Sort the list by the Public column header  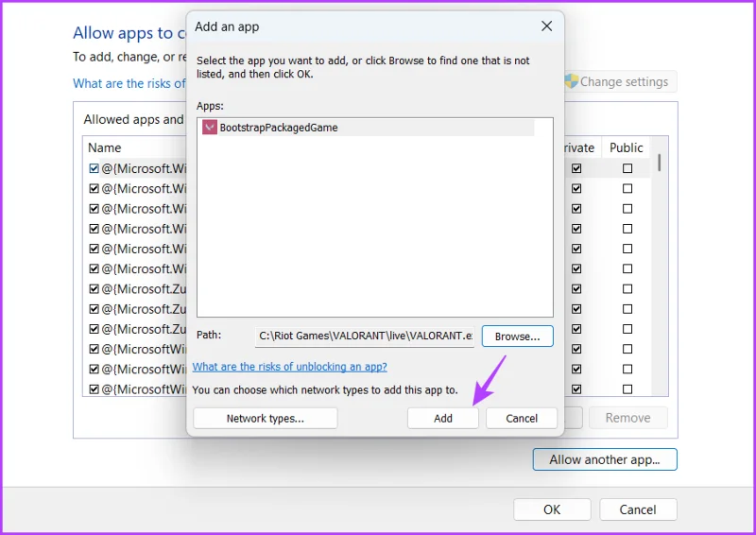tap(626, 147)
